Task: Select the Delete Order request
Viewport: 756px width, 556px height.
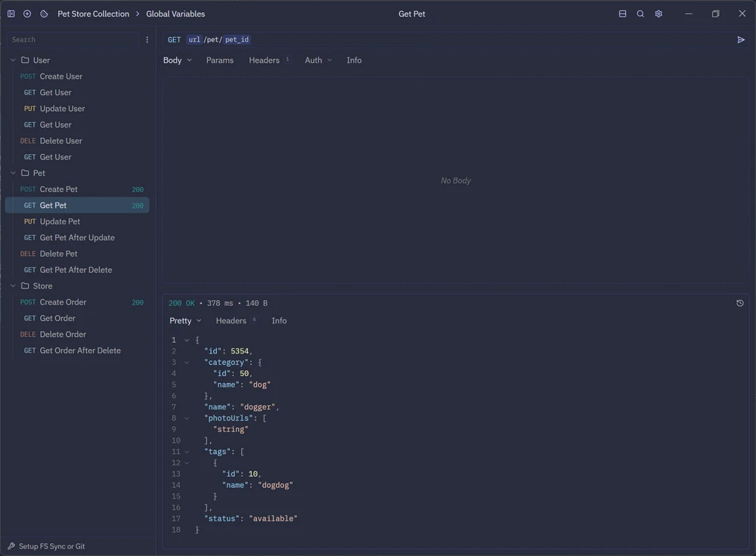Action: [77, 335]
